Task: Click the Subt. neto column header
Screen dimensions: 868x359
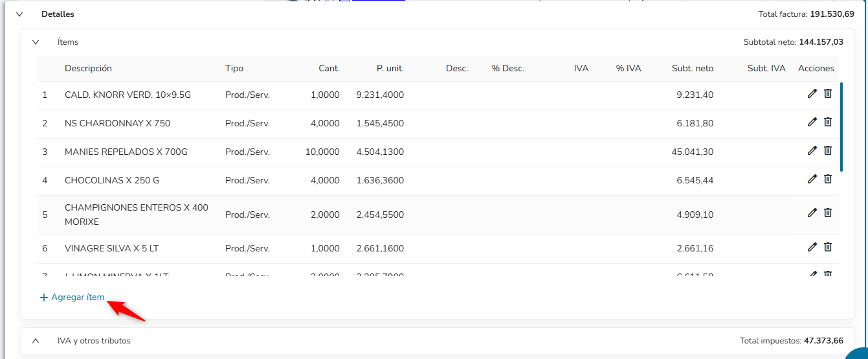Action: tap(693, 68)
